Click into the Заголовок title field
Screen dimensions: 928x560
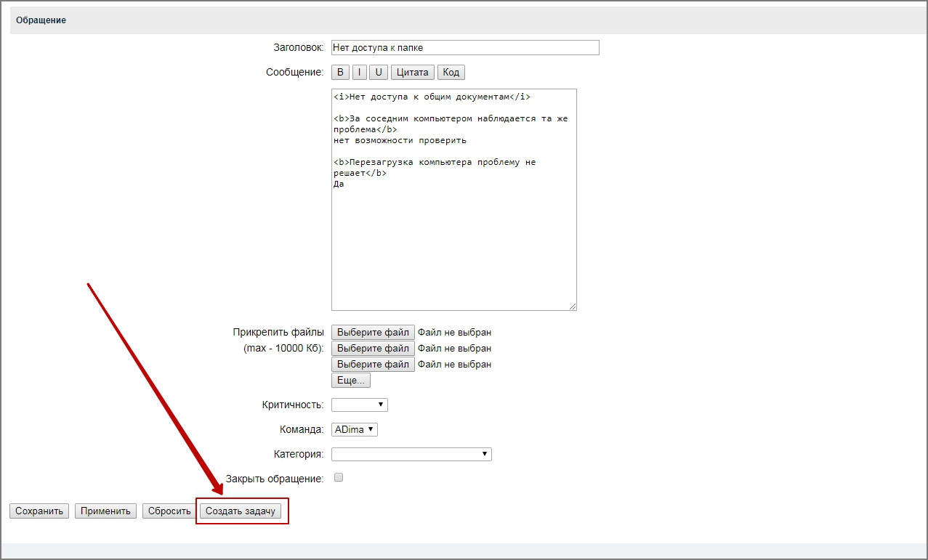[x=464, y=48]
